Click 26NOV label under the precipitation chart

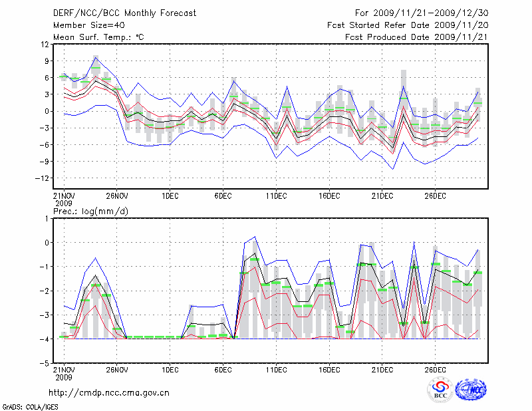pyautogui.click(x=116, y=369)
